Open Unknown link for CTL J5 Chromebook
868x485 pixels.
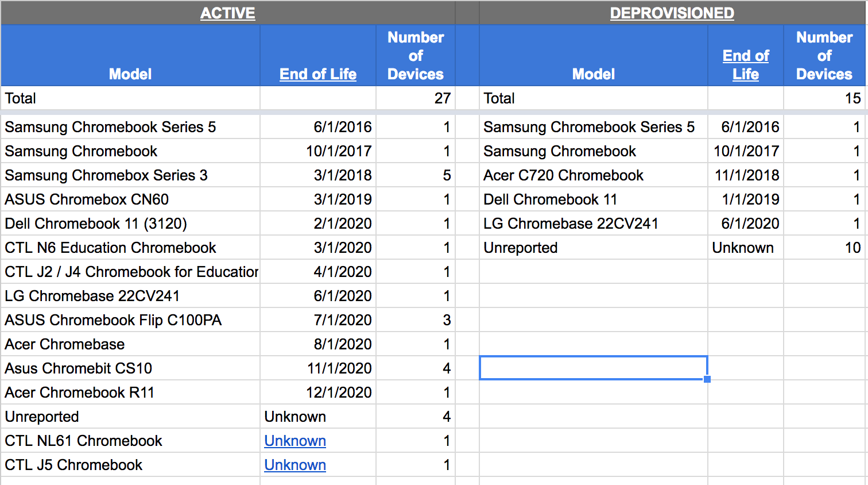(x=295, y=465)
